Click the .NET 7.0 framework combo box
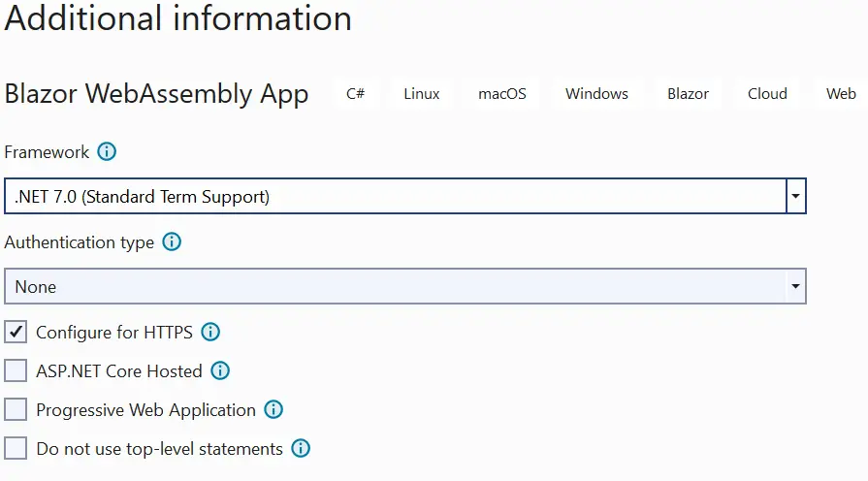This screenshot has width=868, height=481. pos(405,196)
